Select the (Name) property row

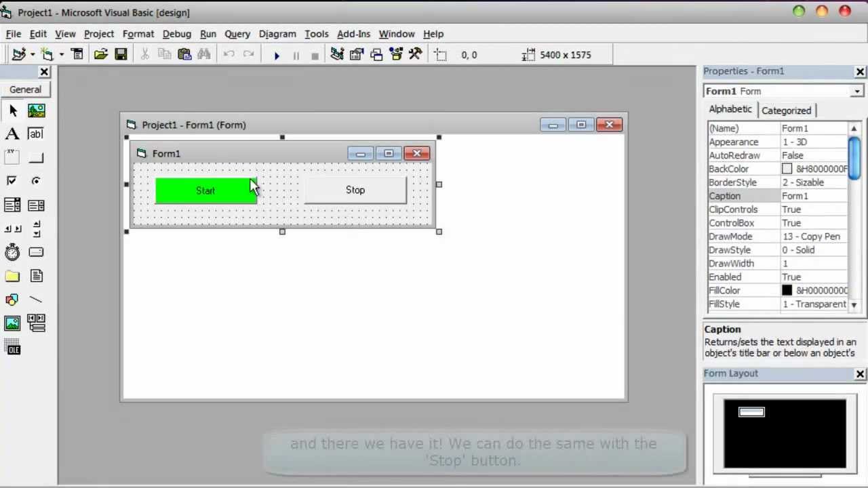click(777, 128)
